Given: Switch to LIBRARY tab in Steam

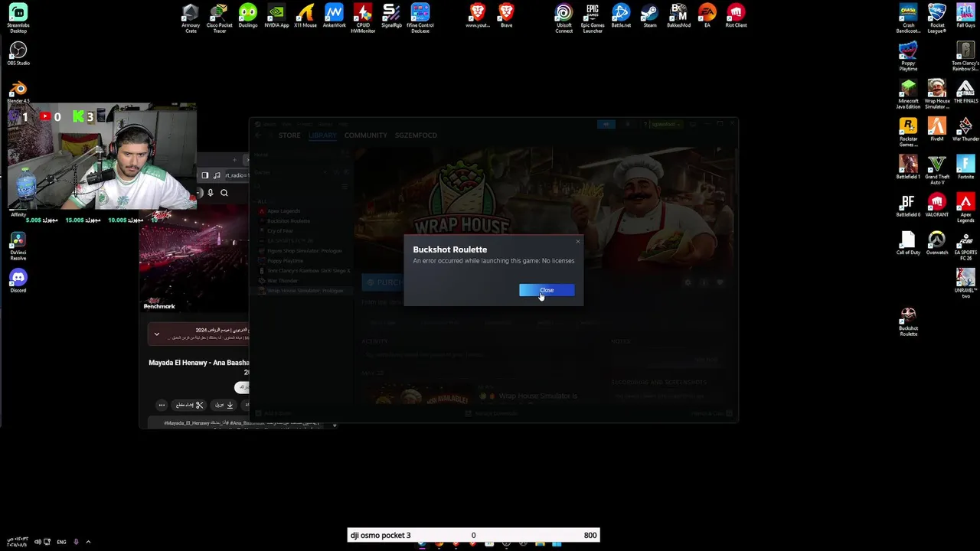Looking at the screenshot, I should click(x=322, y=135).
